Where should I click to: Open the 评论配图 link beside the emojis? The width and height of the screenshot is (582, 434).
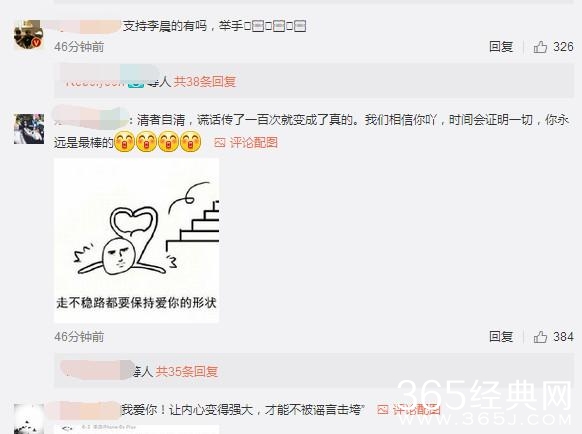[254, 143]
